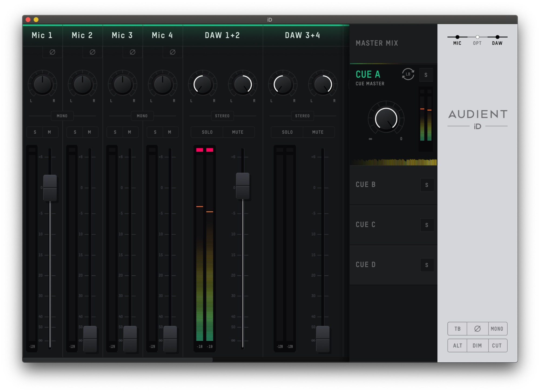The image size is (540, 392).
Task: Click the loopback LB icon on Cue A
Action: (408, 74)
